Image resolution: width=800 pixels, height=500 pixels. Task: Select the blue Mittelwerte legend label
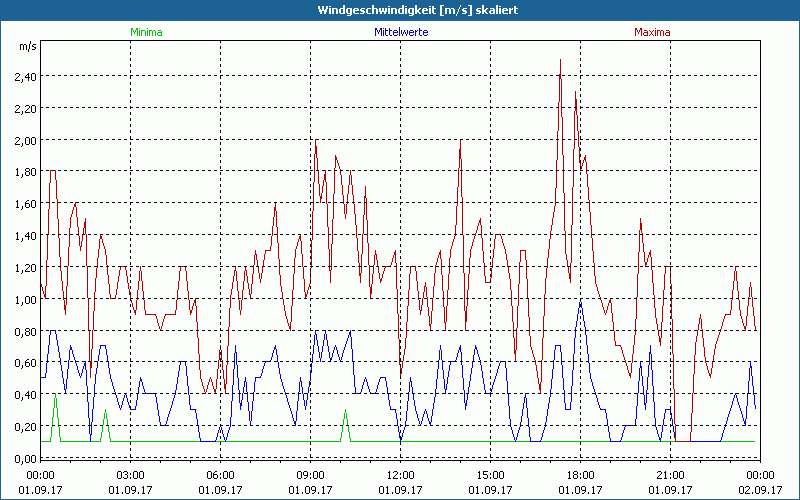click(400, 32)
